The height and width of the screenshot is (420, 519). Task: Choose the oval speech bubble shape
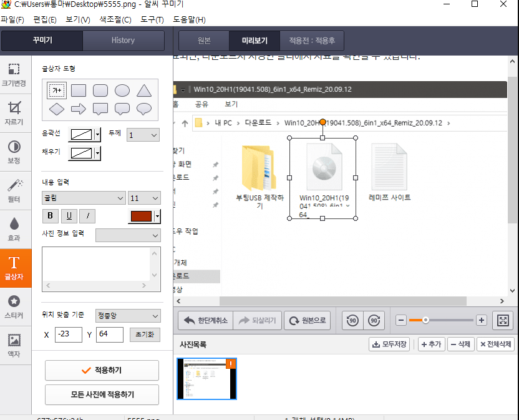144,109
